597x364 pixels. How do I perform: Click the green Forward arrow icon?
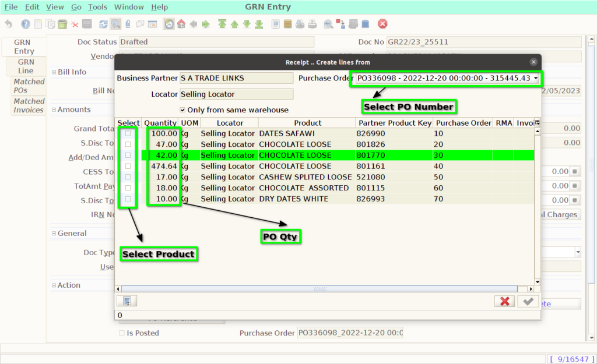pos(206,24)
